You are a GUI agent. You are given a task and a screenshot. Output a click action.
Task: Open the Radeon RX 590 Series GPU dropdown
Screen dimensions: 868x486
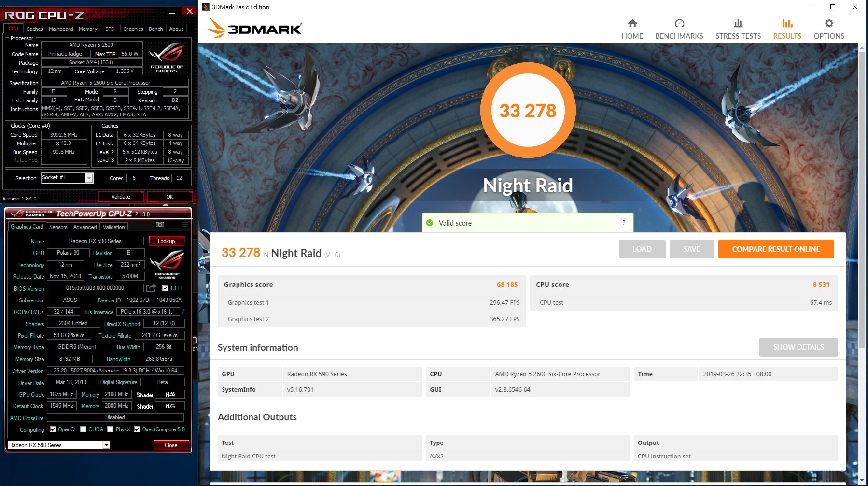(106, 445)
